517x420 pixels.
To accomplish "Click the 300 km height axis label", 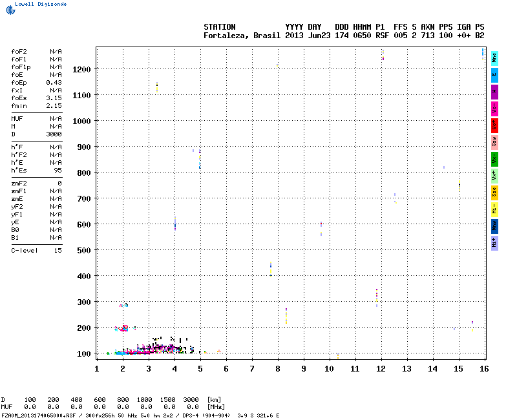I will click(84, 302).
